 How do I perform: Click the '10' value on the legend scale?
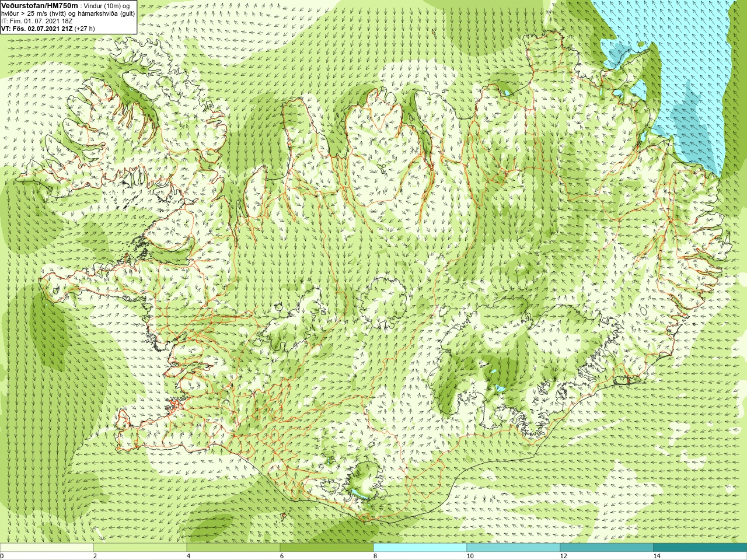point(470,556)
